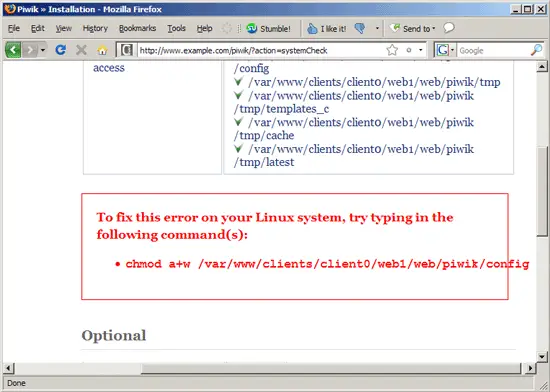Click the green checkmark beside piwik/tmp path
This screenshot has width=550, height=392.
(239, 82)
